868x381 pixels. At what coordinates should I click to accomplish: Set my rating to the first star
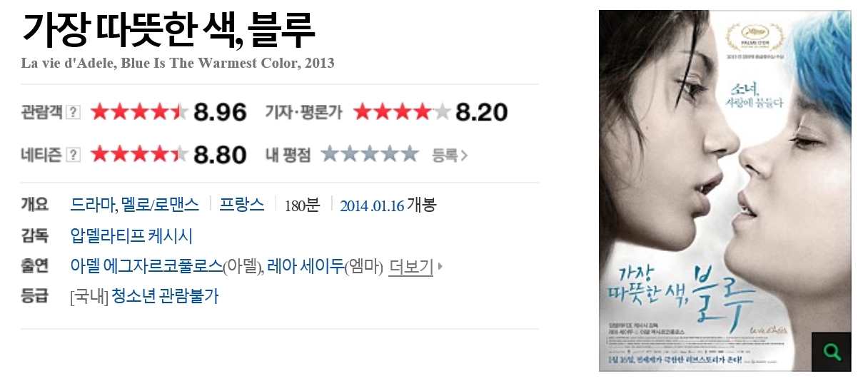pos(329,154)
